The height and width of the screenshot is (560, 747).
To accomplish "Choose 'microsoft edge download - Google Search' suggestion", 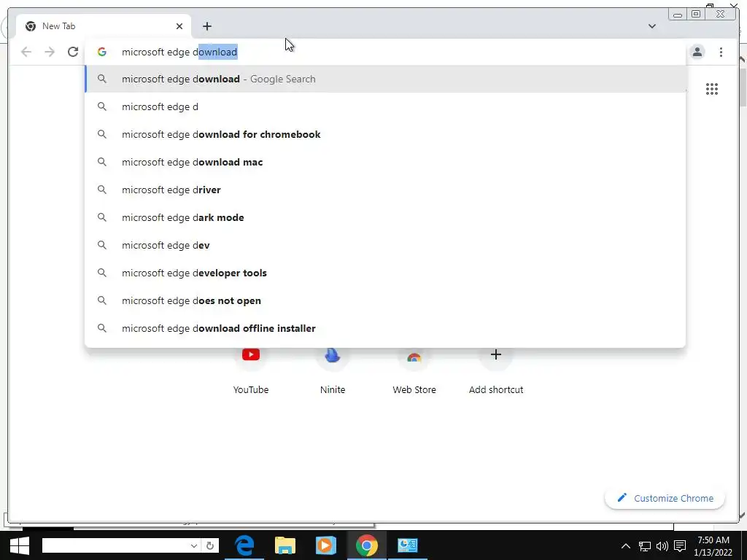I will (x=385, y=79).
